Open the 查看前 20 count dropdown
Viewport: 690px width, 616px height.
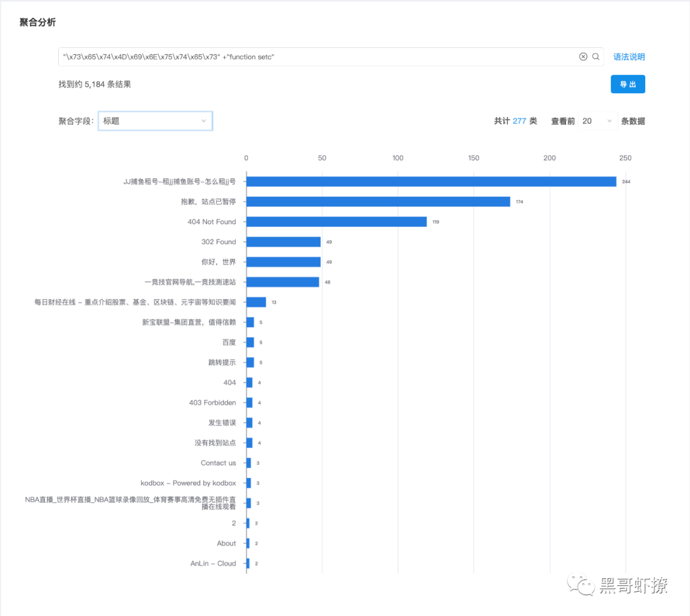pyautogui.click(x=596, y=121)
